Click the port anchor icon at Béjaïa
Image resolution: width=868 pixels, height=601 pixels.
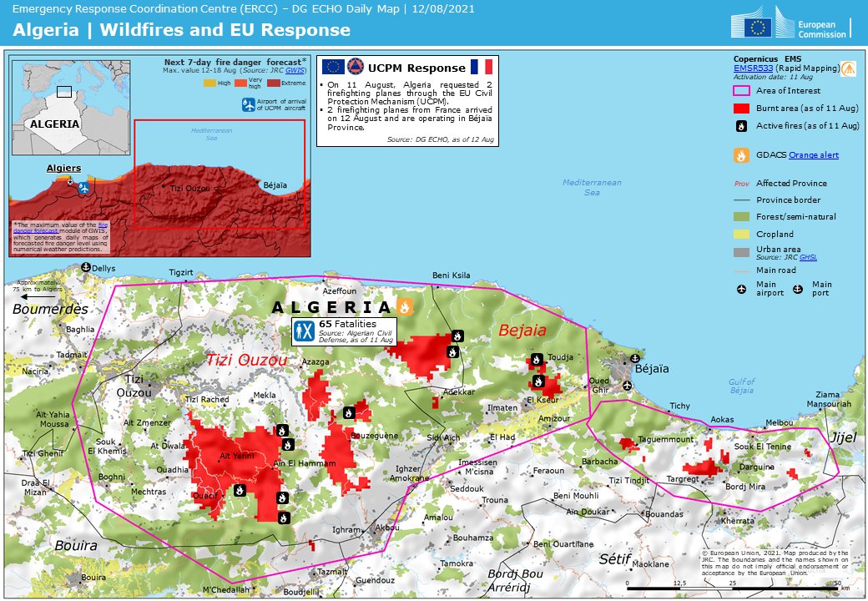[635, 359]
